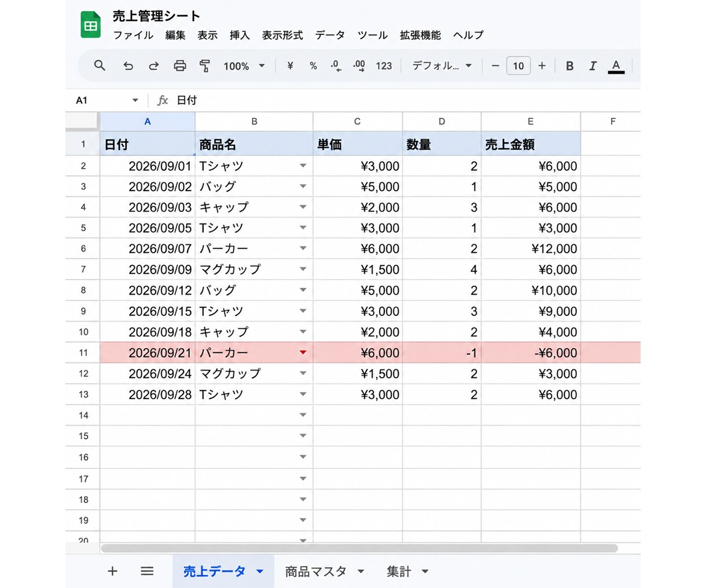Select the cell showing ¥10,000

click(531, 290)
